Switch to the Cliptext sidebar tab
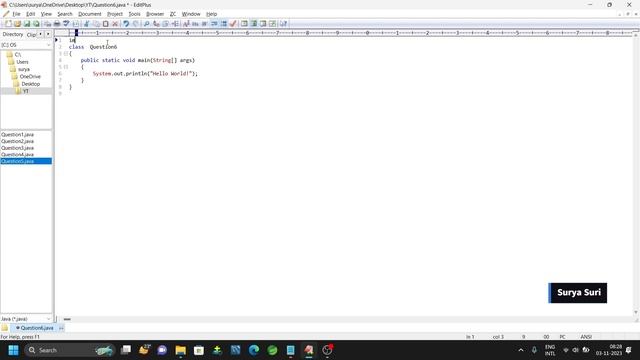640x360 pixels. point(31,35)
